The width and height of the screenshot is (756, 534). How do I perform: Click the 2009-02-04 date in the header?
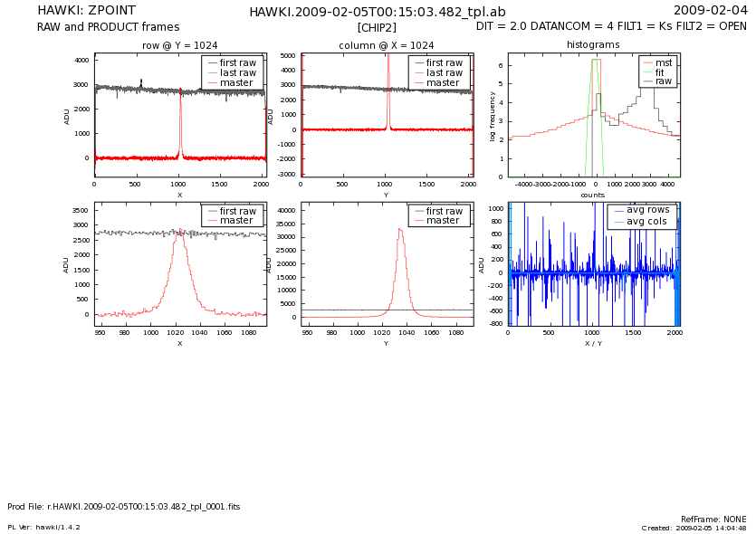(x=723, y=11)
